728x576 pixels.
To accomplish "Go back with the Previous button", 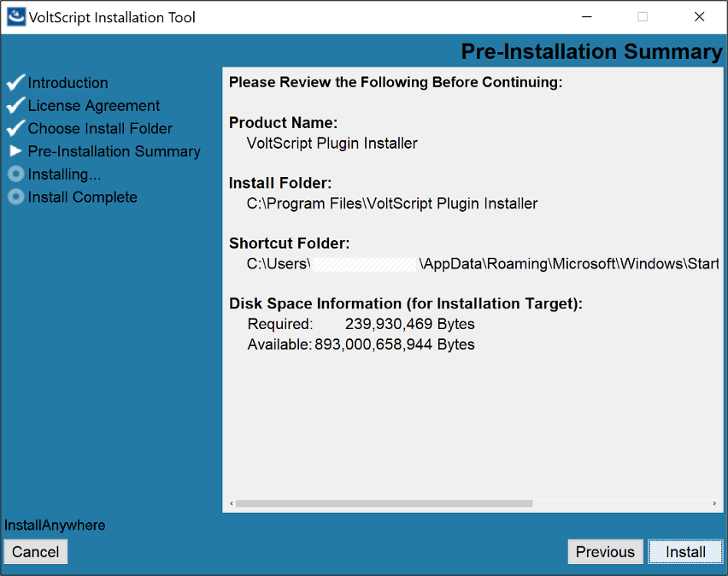I will (x=605, y=552).
